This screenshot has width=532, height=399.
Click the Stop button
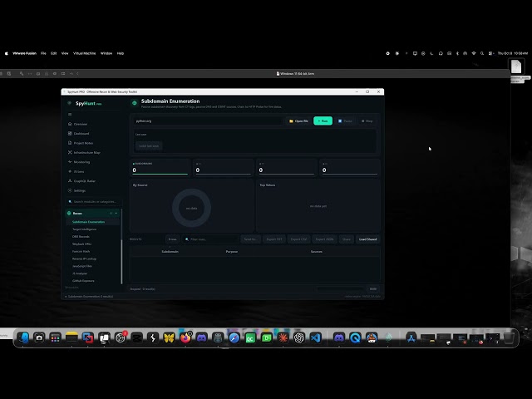tap(367, 121)
